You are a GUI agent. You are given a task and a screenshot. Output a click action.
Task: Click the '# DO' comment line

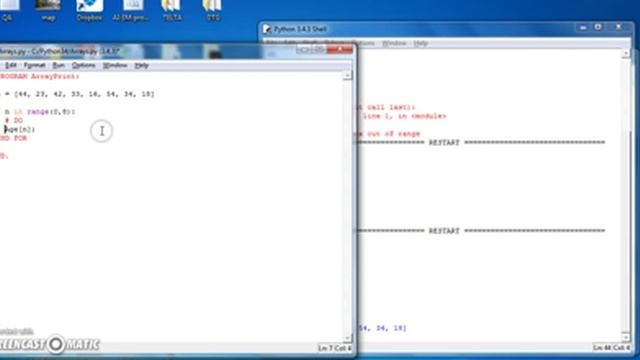click(x=13, y=120)
